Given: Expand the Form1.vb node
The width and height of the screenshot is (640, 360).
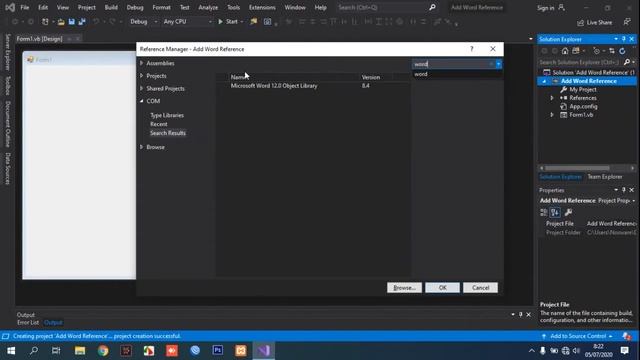Looking at the screenshot, I should [x=552, y=115].
